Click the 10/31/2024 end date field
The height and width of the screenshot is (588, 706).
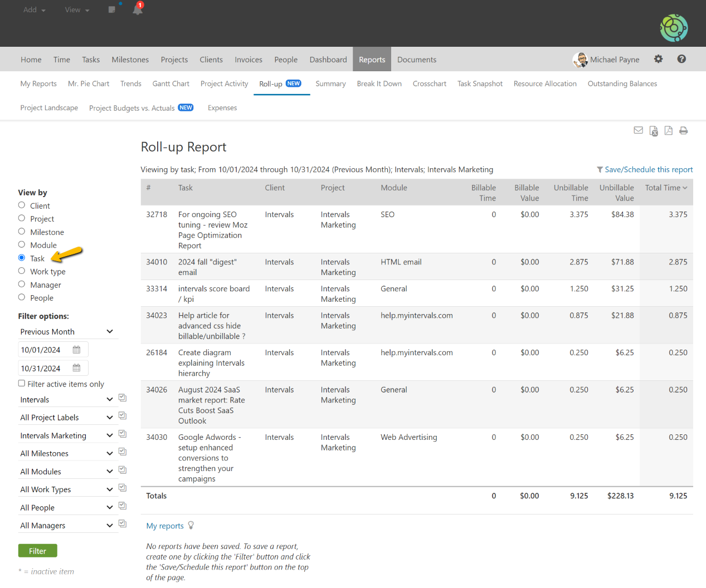pyautogui.click(x=45, y=368)
